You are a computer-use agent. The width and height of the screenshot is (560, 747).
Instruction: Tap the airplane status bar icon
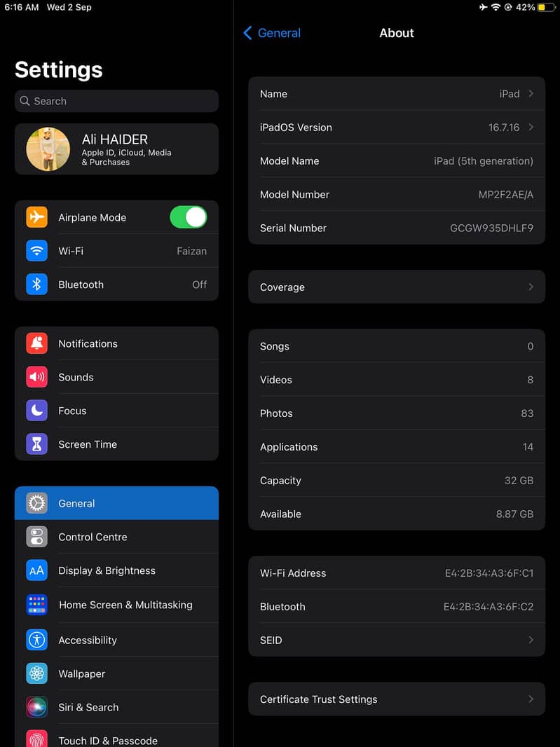[x=484, y=7]
